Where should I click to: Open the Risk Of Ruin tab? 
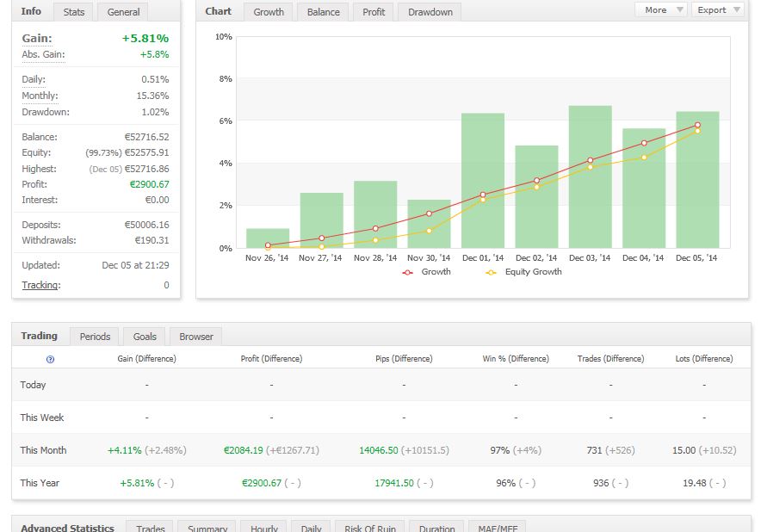pyautogui.click(x=369, y=528)
